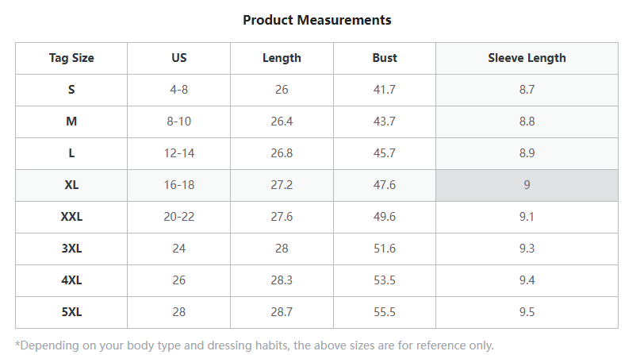The width and height of the screenshot is (644, 355).
Task: Click the Sleeve Length column header
Action: tap(527, 58)
